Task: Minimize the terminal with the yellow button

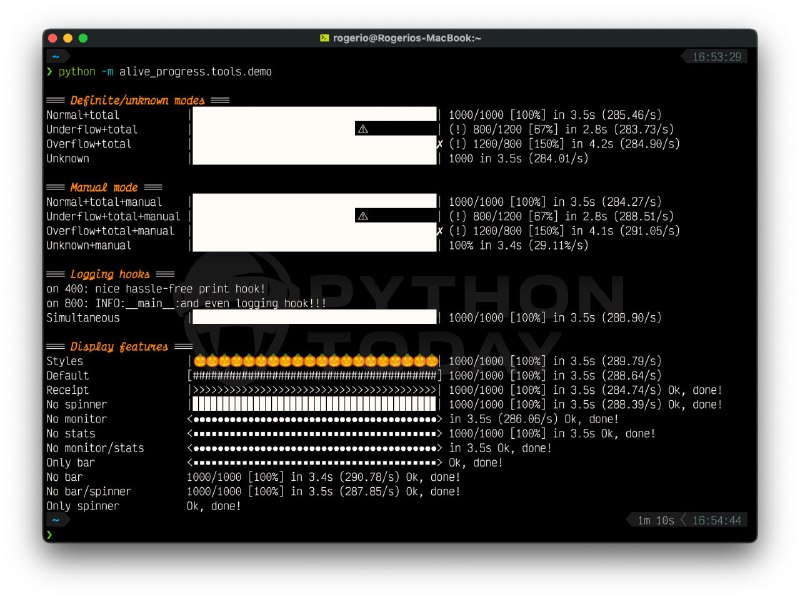Action: click(68, 38)
